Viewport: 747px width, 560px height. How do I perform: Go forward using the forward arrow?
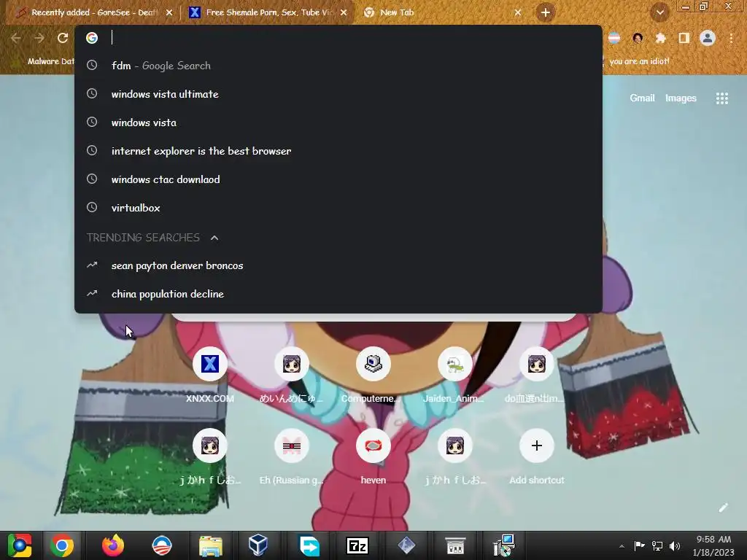39,38
